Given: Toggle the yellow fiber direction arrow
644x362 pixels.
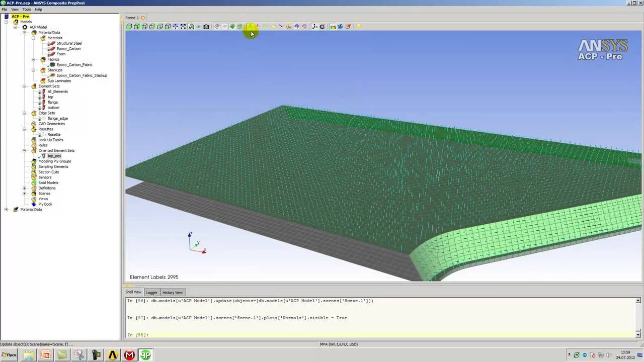Looking at the screenshot, I should (x=273, y=27).
